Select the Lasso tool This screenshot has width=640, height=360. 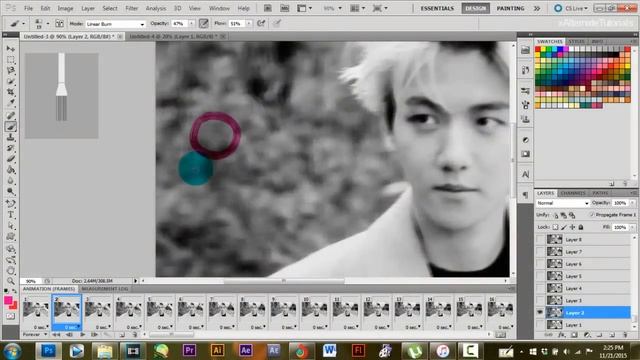pyautogui.click(x=11, y=71)
